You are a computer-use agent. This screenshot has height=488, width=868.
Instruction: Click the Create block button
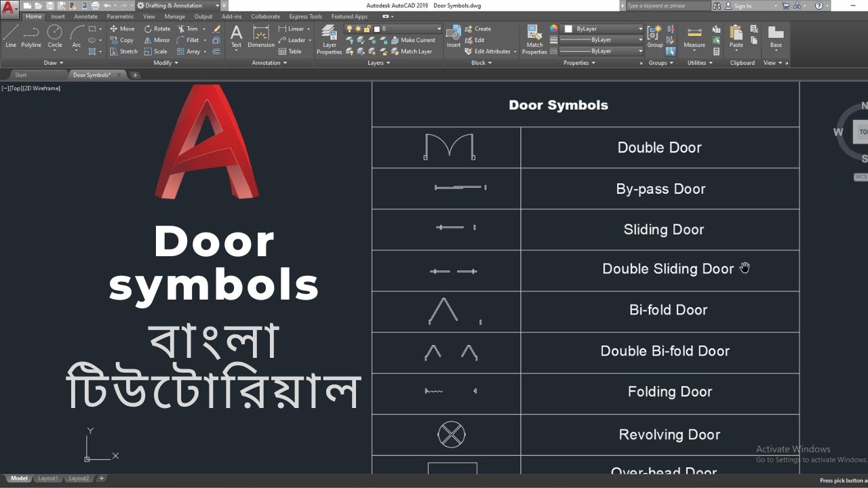477,29
